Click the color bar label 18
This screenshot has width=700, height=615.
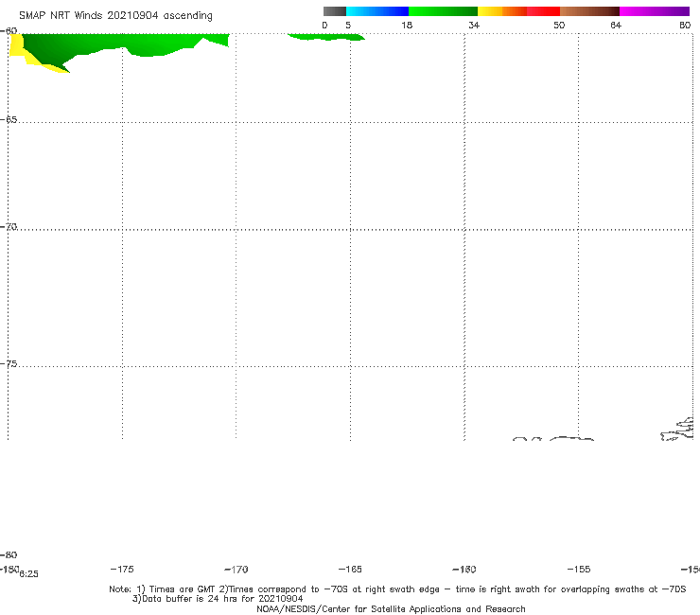click(407, 26)
